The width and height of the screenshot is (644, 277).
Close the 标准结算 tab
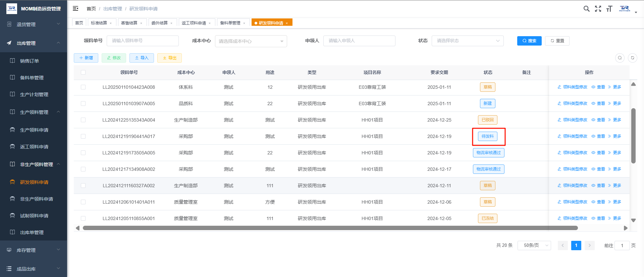point(111,23)
